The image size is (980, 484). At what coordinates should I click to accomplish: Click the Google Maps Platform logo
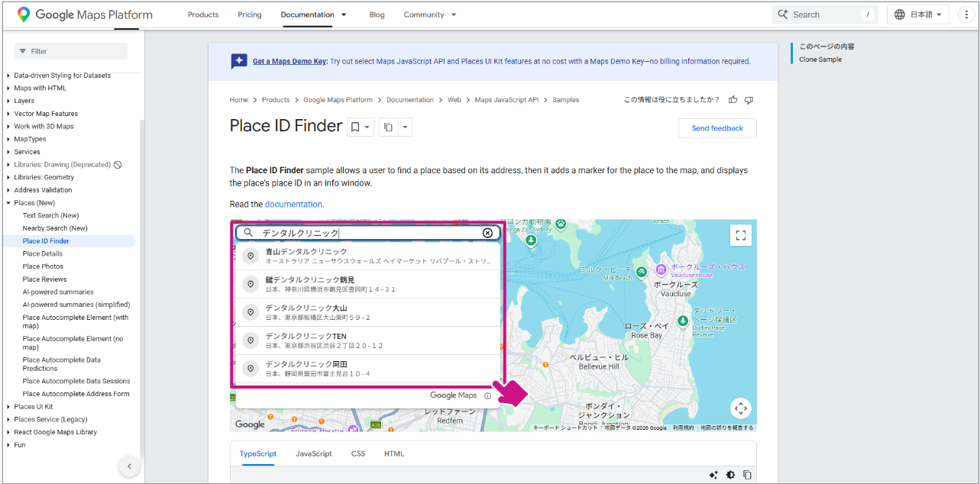[x=85, y=15]
